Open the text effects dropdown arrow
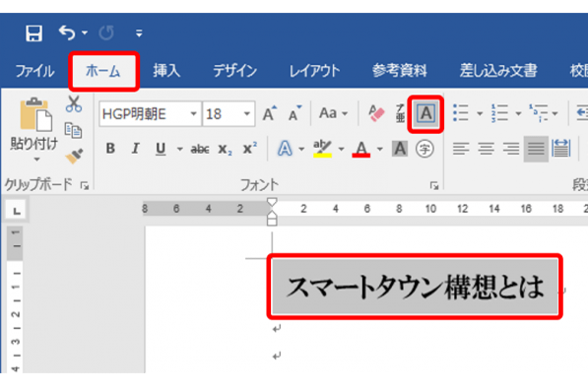 tap(301, 150)
